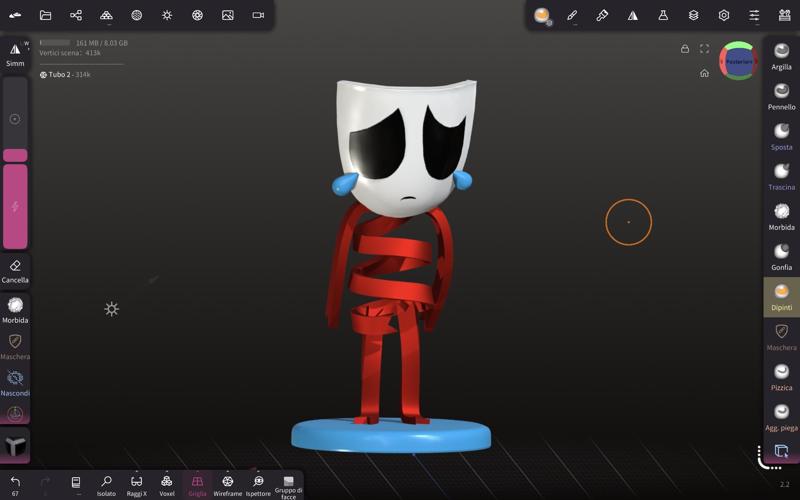This screenshot has width=800, height=500.
Task: Open the Material sphere menu
Action: point(136,15)
